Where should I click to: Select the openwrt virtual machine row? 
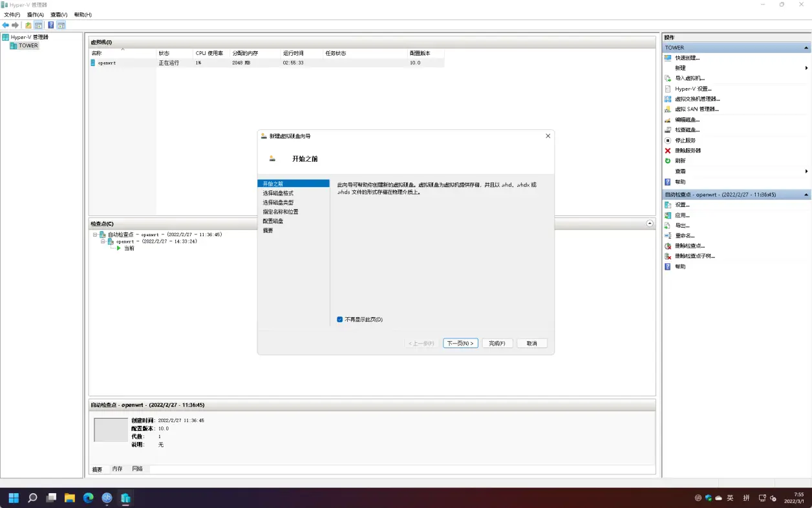click(x=266, y=63)
